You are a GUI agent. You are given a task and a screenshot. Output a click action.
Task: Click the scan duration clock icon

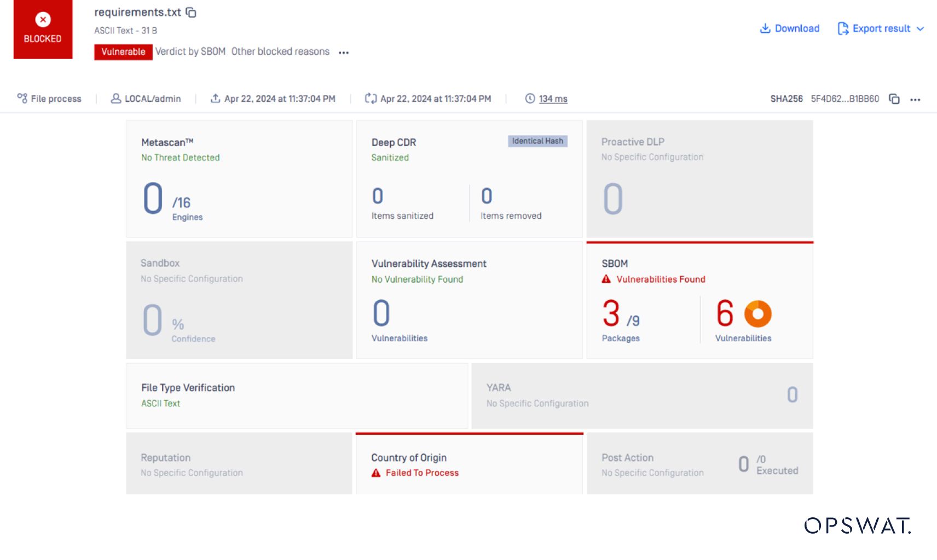click(530, 98)
